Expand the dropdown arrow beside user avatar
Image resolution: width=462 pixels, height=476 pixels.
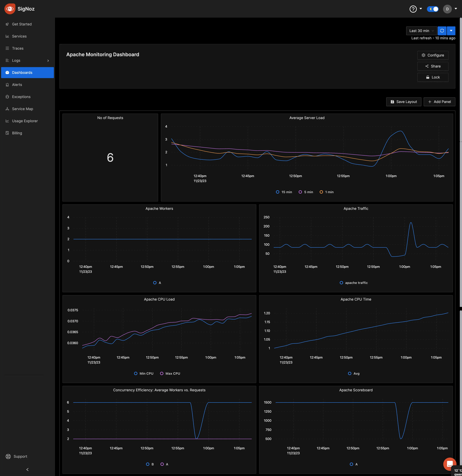(x=456, y=9)
